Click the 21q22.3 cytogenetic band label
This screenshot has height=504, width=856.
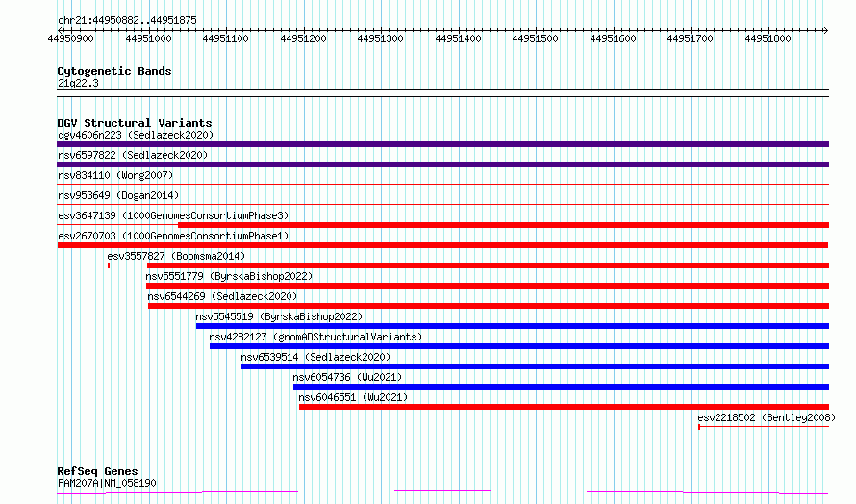tap(78, 83)
